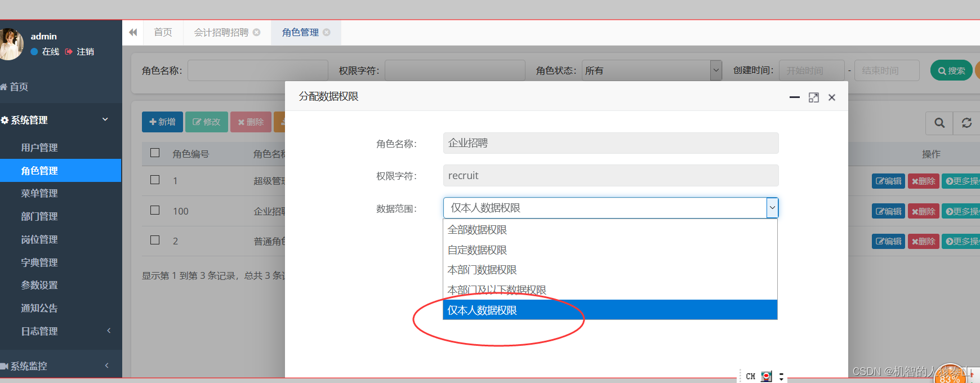Click 编辑 for role 100

point(888,211)
